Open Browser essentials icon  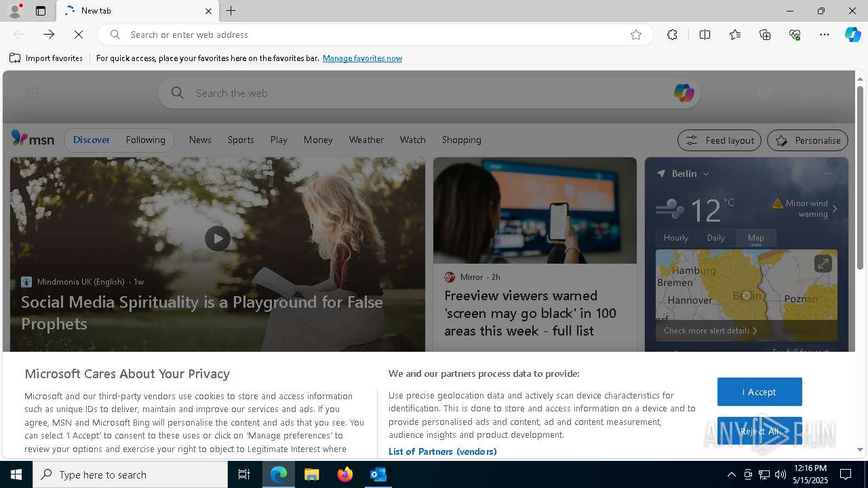[x=795, y=35]
